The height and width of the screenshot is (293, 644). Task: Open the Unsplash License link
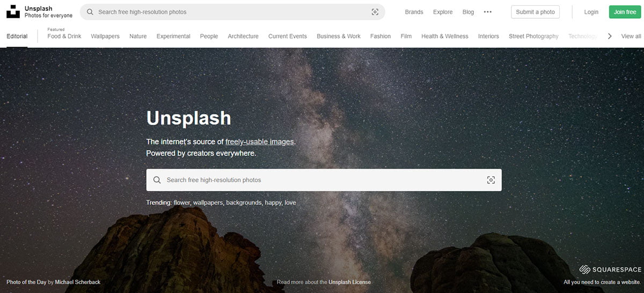349,282
